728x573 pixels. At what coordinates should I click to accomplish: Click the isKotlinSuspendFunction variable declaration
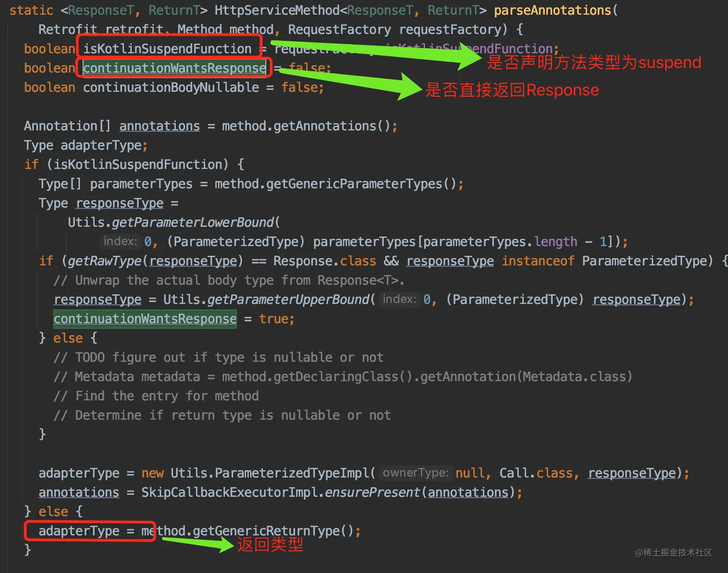click(x=167, y=49)
